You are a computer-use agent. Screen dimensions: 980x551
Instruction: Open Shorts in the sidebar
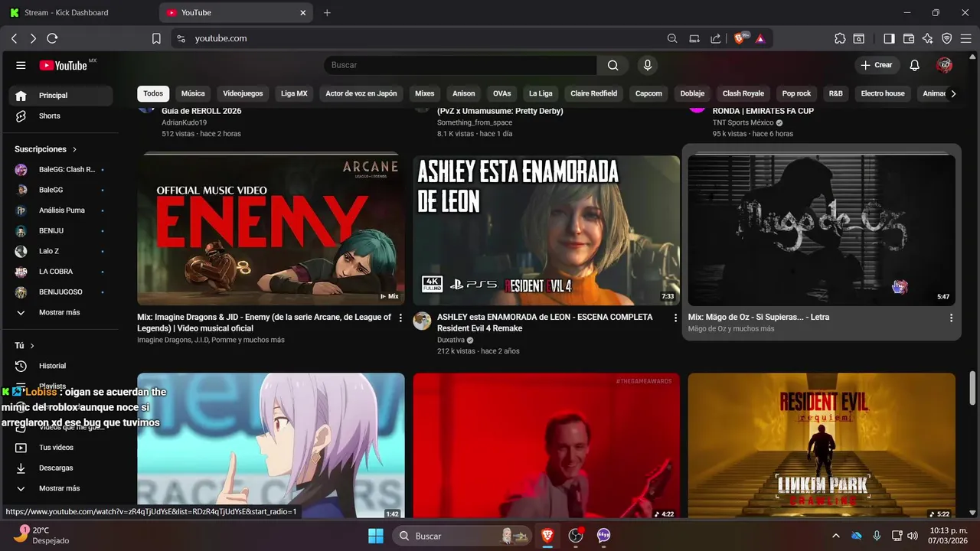[60, 116]
